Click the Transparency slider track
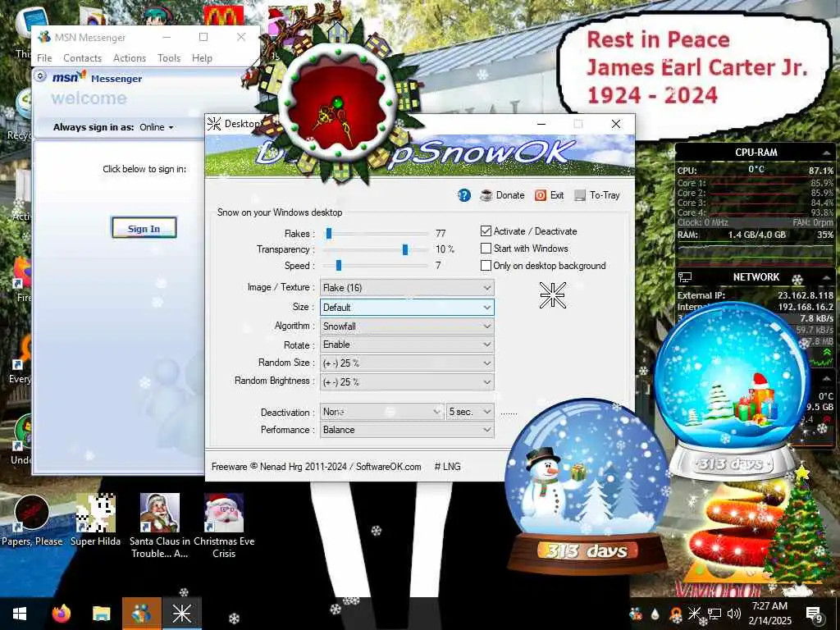840x630 pixels. (x=377, y=249)
